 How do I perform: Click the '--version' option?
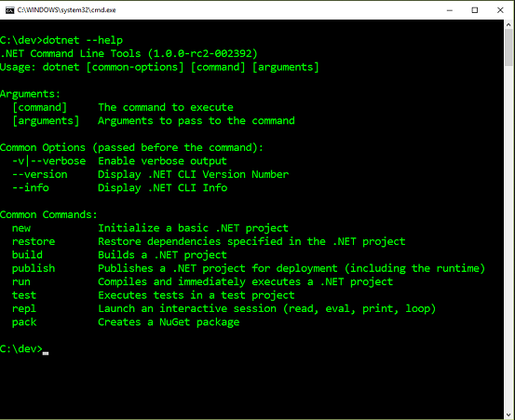pos(40,174)
